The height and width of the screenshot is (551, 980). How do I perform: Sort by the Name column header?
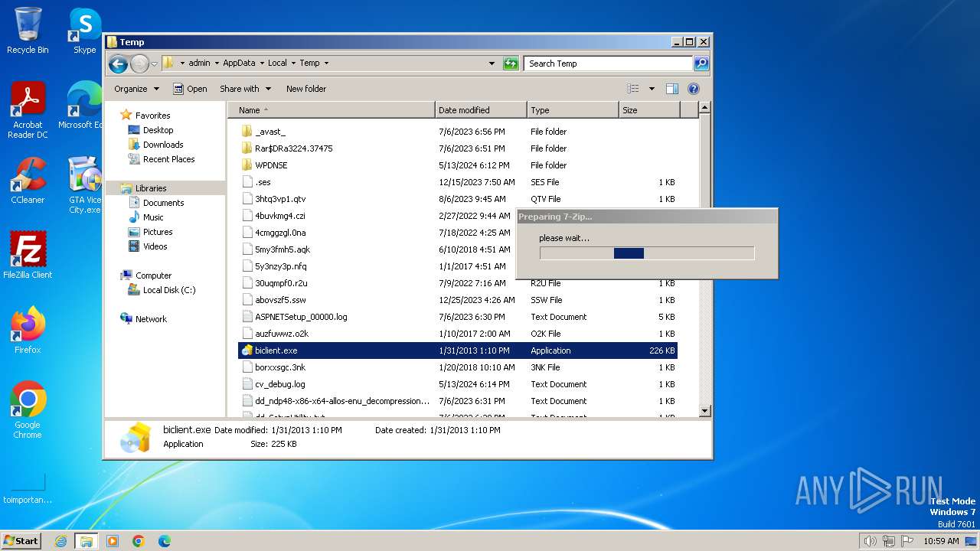coord(331,110)
